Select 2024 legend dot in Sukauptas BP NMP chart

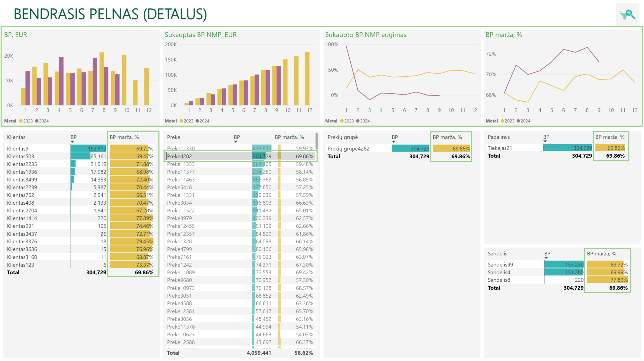pyautogui.click(x=197, y=121)
